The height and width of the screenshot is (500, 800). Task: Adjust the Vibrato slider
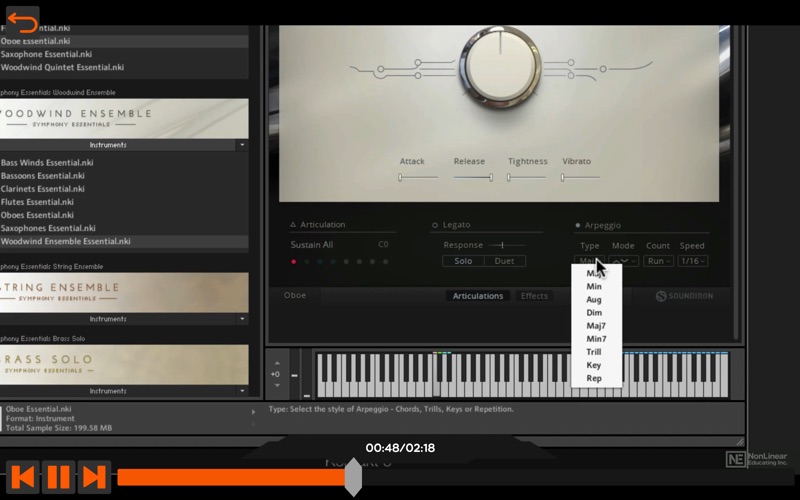[581, 178]
